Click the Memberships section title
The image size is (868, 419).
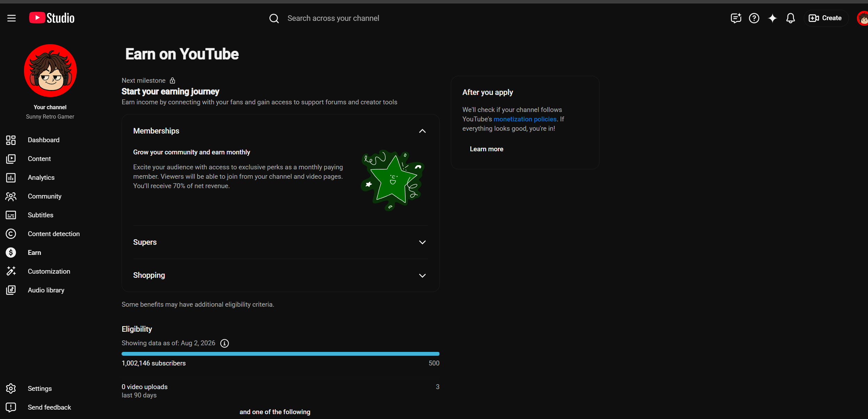point(156,131)
